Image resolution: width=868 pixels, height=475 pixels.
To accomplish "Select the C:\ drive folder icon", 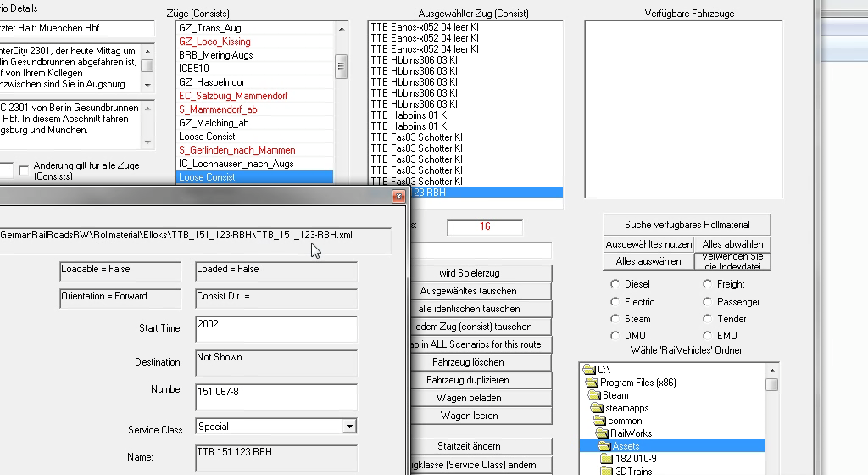I will pos(590,370).
